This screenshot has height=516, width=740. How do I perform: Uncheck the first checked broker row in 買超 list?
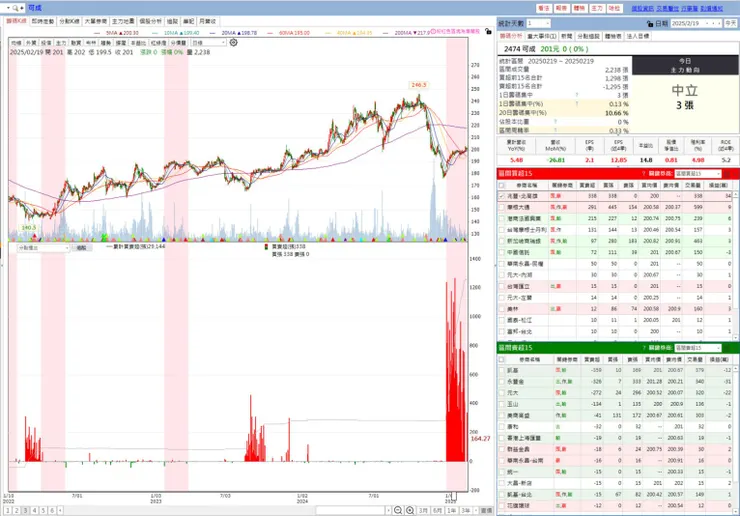(x=502, y=196)
